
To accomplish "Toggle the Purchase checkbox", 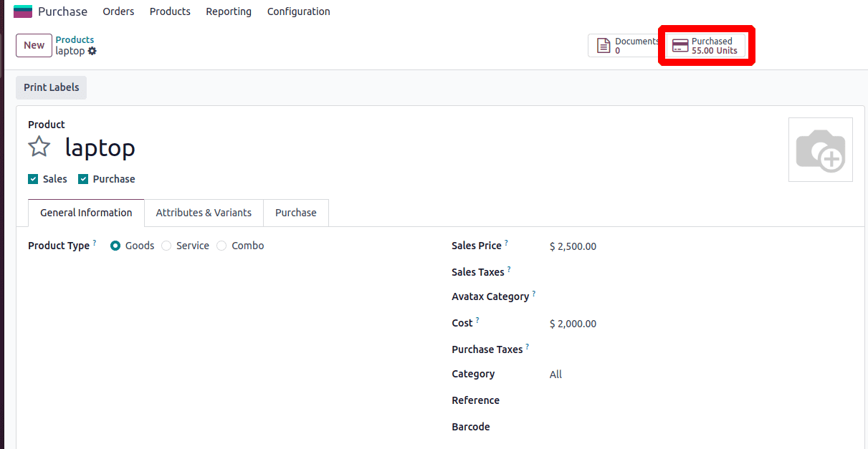I will point(83,179).
